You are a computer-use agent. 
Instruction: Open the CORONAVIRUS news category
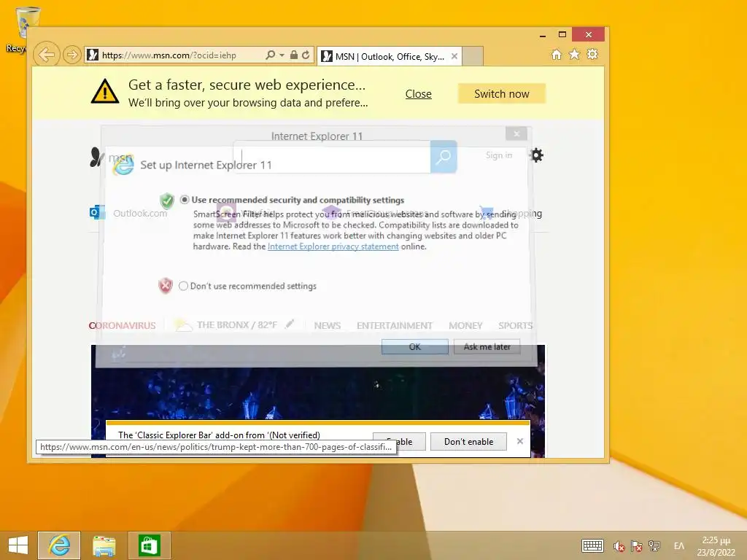point(122,326)
